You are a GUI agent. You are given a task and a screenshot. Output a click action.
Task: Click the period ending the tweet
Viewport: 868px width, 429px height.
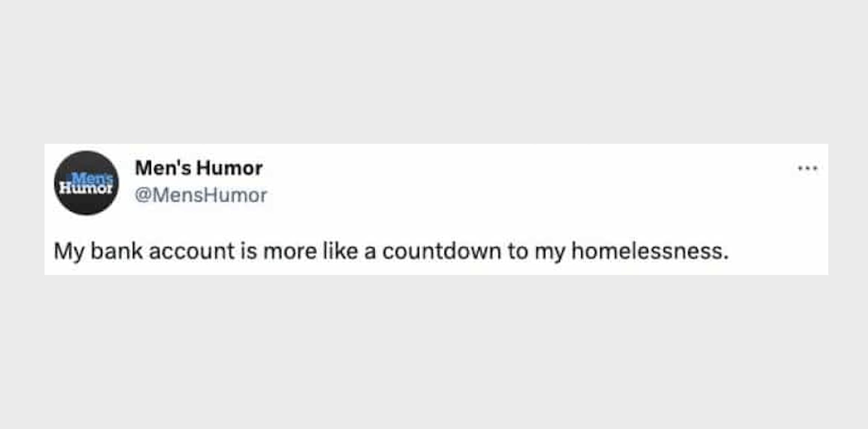(726, 257)
